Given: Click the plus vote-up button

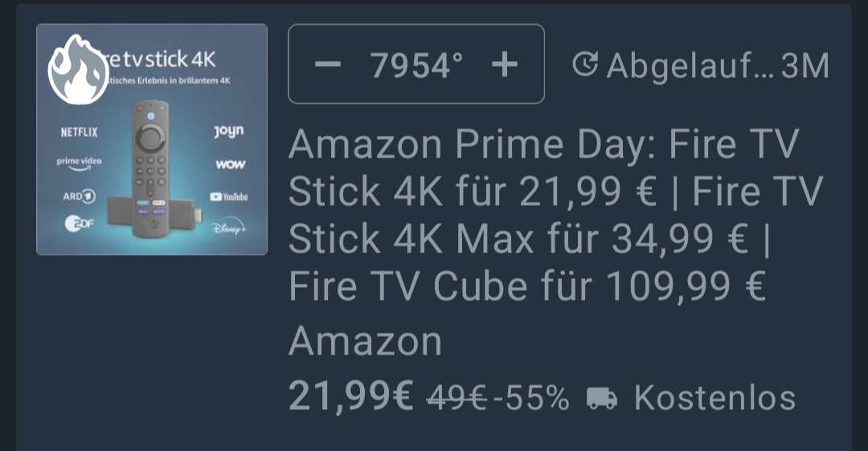Looking at the screenshot, I should pos(505,64).
